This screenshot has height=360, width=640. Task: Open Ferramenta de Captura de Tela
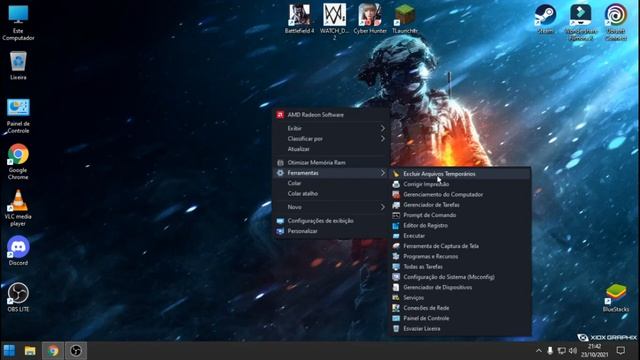click(x=460, y=246)
